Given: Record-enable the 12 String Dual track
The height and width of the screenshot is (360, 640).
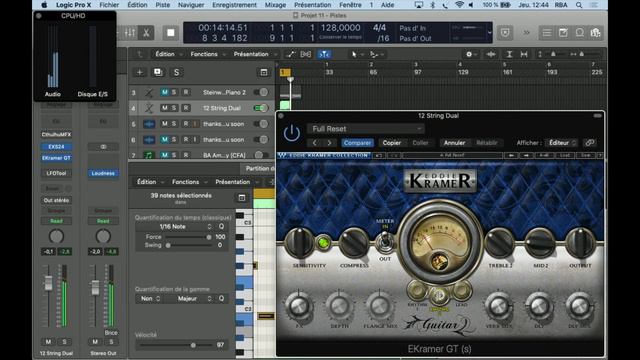Looking at the screenshot, I should [186, 108].
